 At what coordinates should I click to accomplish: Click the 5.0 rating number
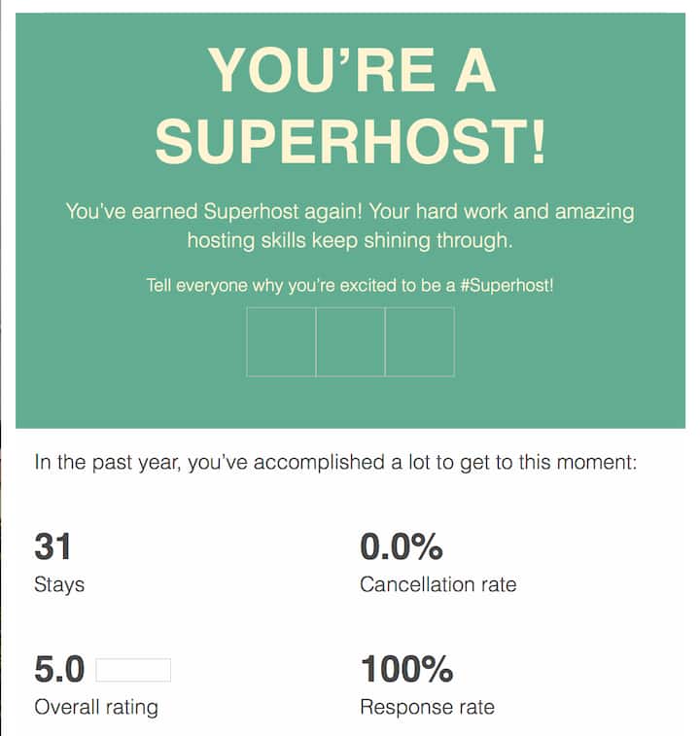point(59,670)
